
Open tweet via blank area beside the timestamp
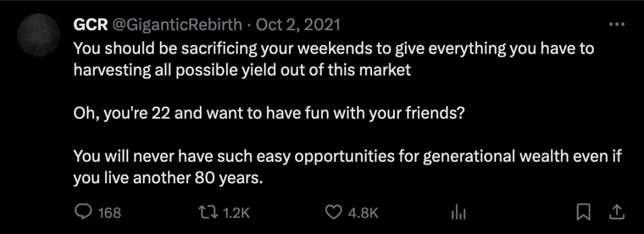point(472,26)
